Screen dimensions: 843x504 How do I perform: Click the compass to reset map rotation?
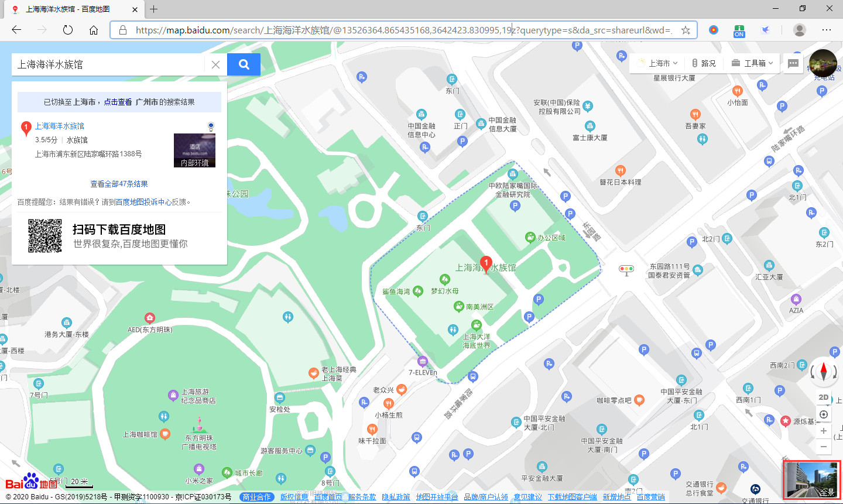(824, 371)
